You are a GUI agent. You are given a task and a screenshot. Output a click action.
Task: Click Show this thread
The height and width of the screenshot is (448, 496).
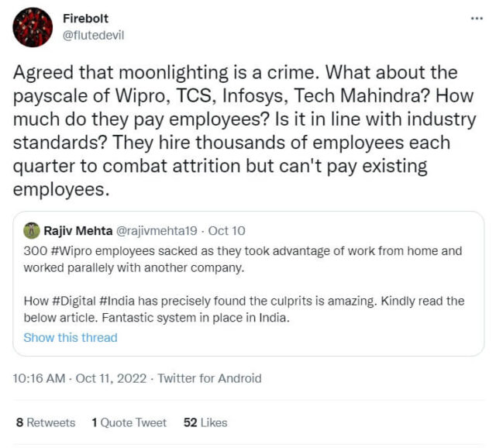click(71, 337)
